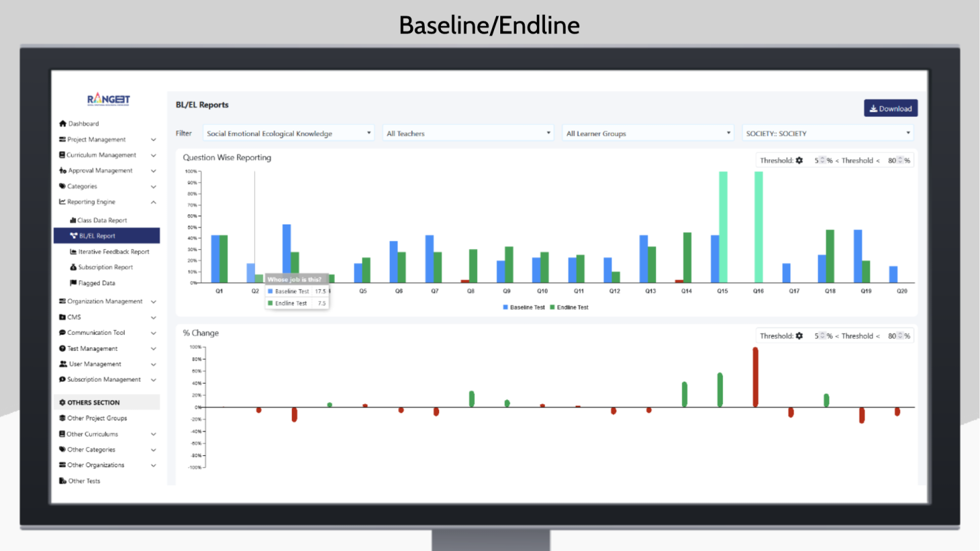This screenshot has height=551, width=980.
Task: Click the Q1 axis label
Action: coord(219,290)
